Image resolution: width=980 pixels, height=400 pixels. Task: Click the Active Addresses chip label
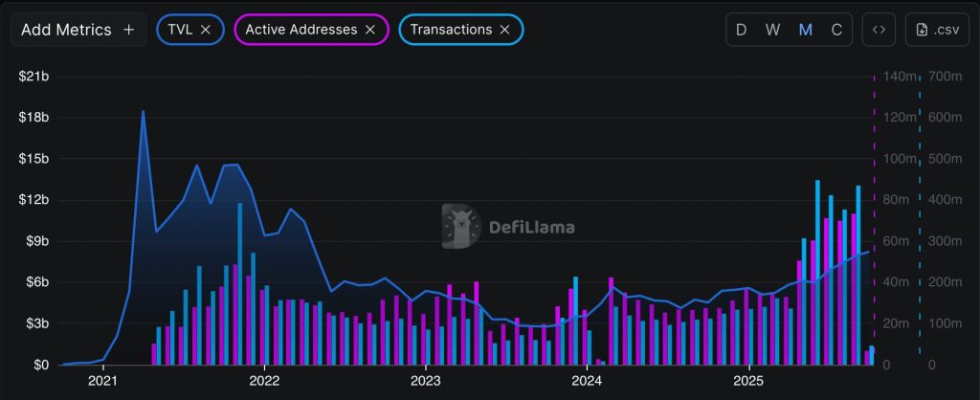tap(300, 30)
